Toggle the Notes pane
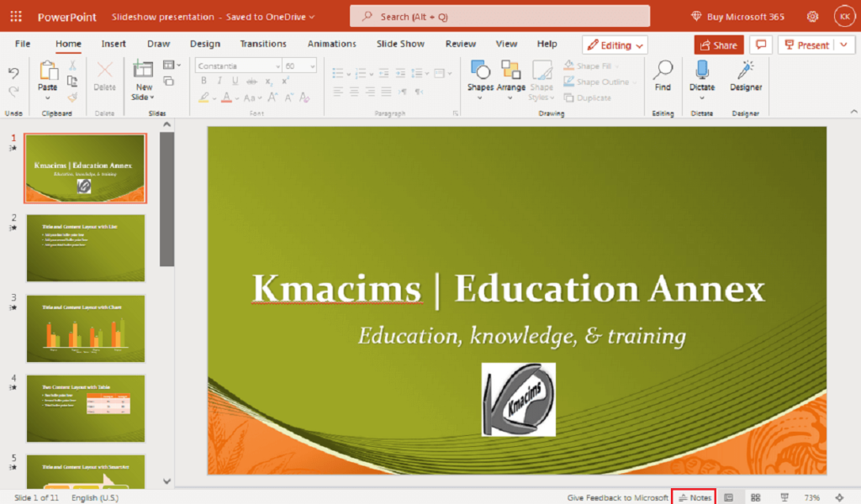The image size is (861, 504). pos(694,497)
